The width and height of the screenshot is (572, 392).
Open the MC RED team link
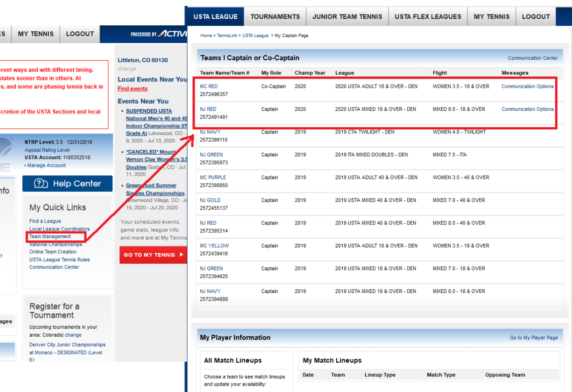[x=208, y=87]
